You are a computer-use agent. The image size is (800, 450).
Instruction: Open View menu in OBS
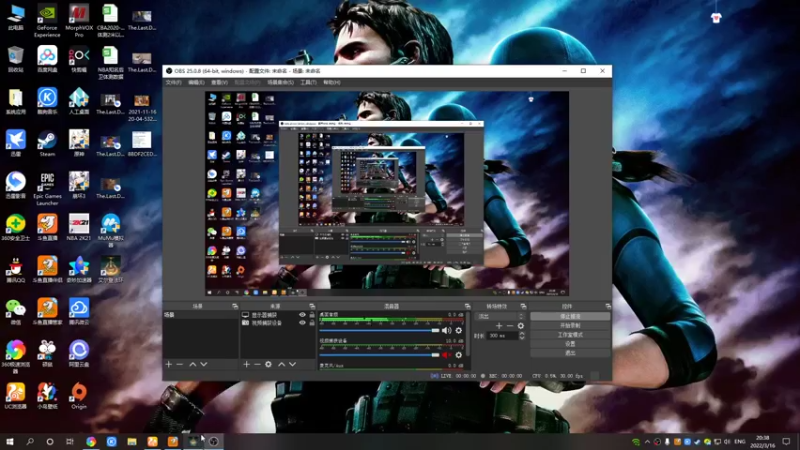point(219,82)
